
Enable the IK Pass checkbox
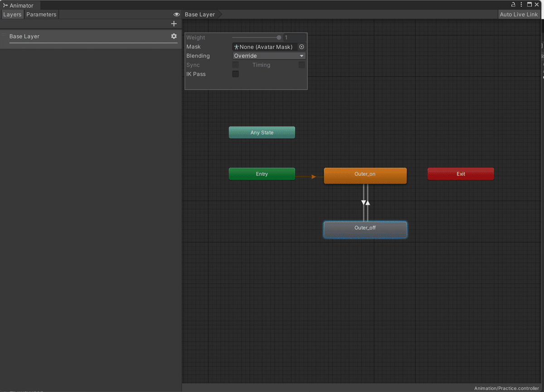click(235, 74)
